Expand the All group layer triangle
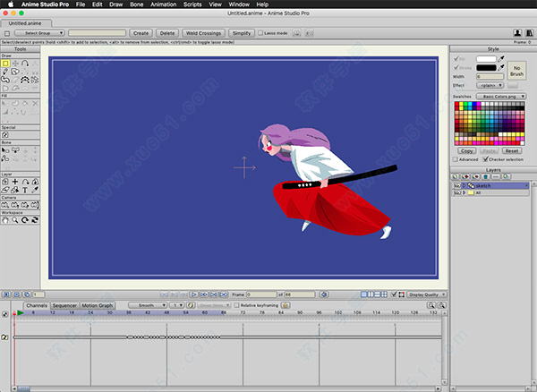Image resolution: width=537 pixels, height=392 pixels. [464, 192]
